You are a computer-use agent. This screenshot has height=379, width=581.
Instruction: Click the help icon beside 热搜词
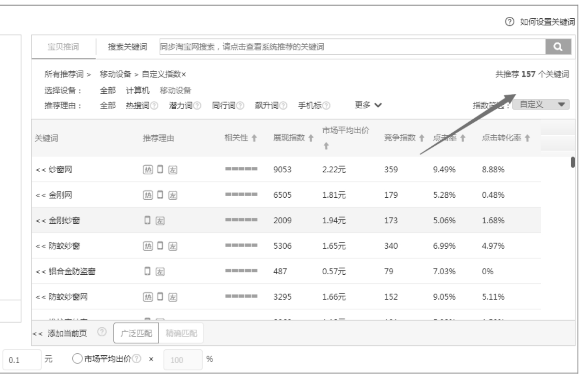(154, 106)
